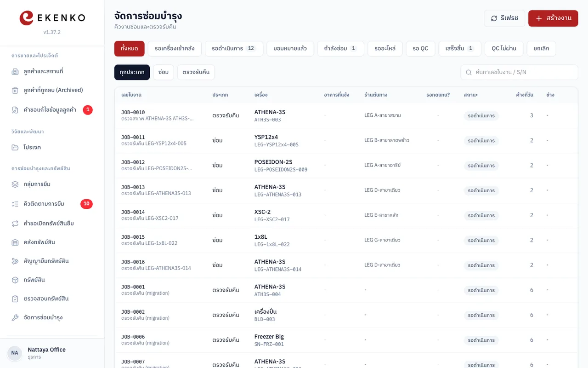588x368 pixels.
Task: Open job row JOB-0014
Action: tap(346, 215)
